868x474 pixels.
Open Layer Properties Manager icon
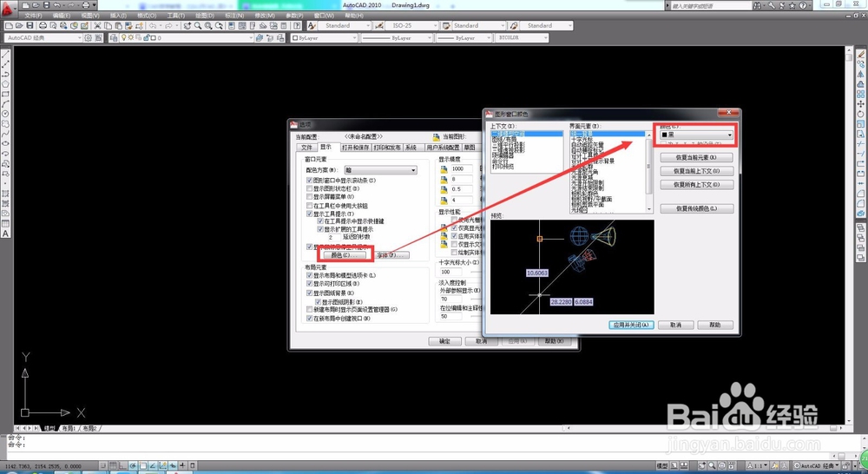pos(114,37)
